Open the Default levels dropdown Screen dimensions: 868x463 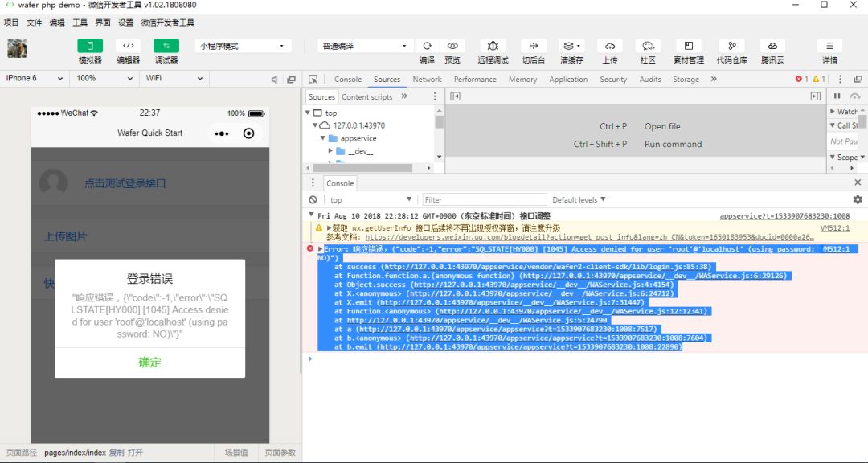[579, 199]
